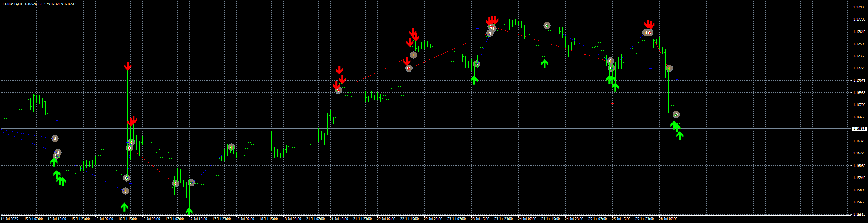
Task: Click the trade circle near 1.16400 at 15 Jul 15:00
Action: (x=55, y=139)
